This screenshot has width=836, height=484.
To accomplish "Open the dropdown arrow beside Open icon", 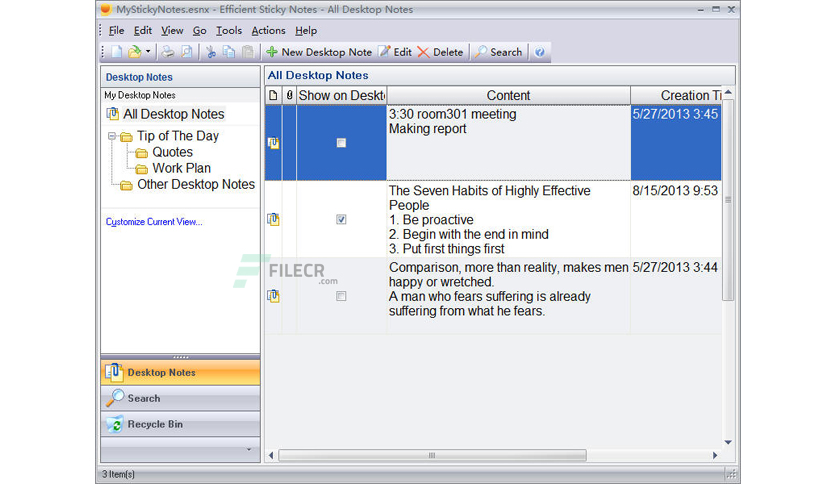I will coord(148,52).
